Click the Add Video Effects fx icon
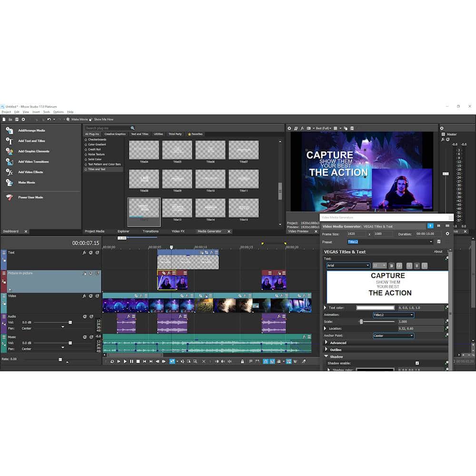This screenshot has width=476, height=476. tap(9, 172)
